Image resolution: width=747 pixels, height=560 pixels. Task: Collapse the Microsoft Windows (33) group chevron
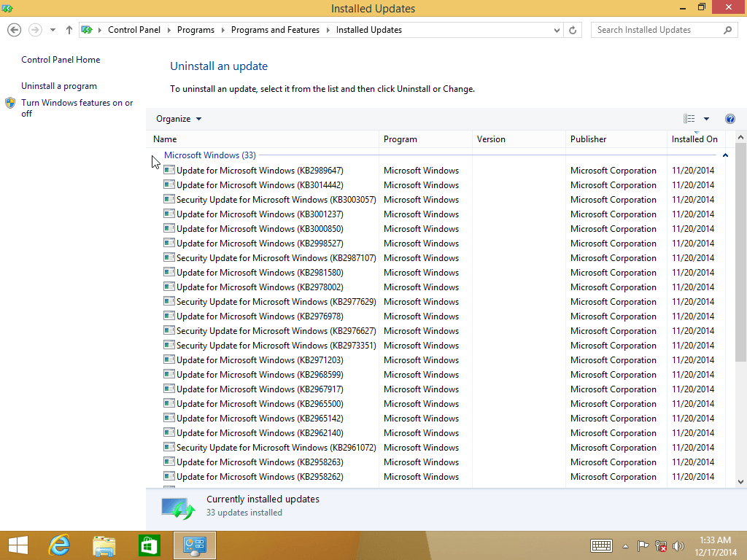tap(725, 155)
